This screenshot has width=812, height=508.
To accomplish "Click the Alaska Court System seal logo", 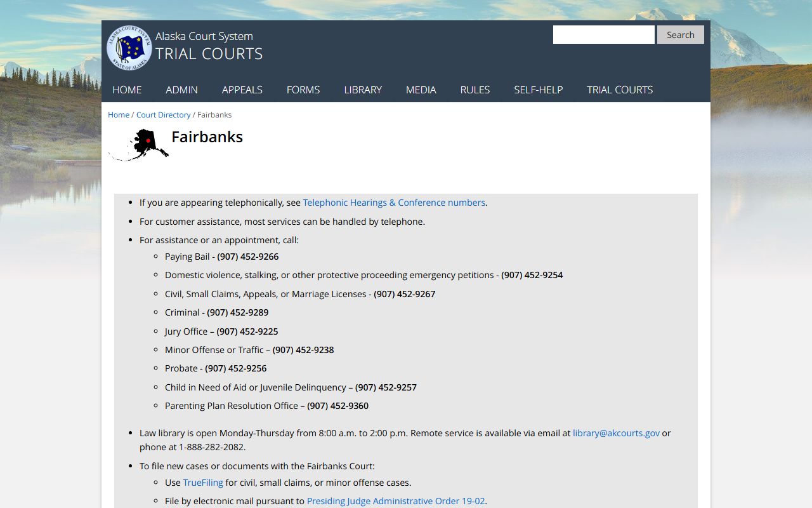I will 129,48.
